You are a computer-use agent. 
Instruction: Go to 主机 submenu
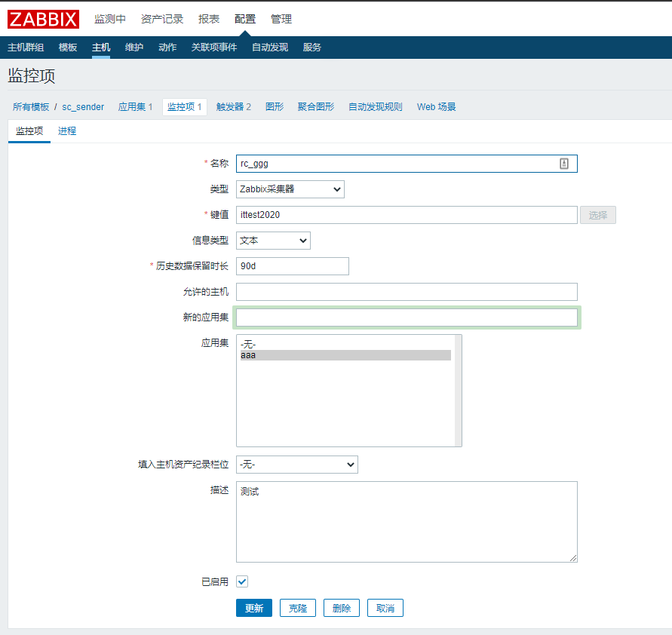(101, 48)
